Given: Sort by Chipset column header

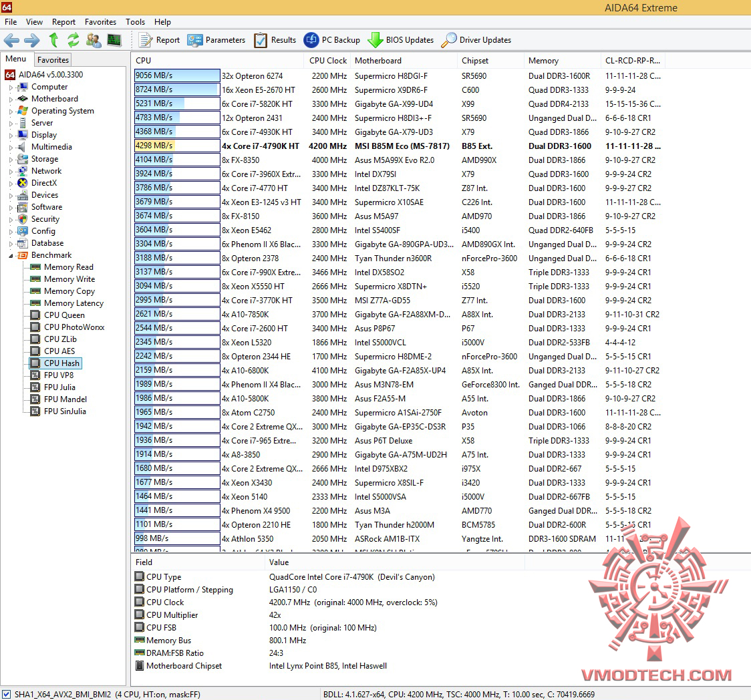Looking at the screenshot, I should [x=490, y=61].
